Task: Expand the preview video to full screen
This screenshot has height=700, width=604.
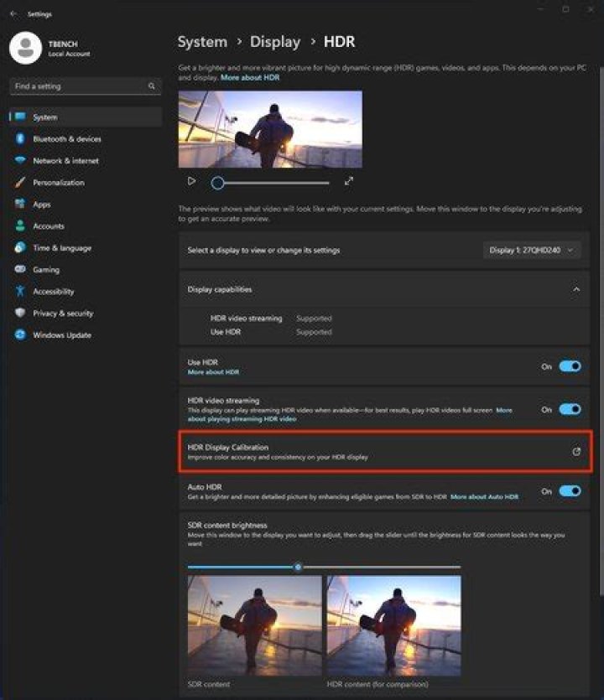Action: (x=349, y=181)
